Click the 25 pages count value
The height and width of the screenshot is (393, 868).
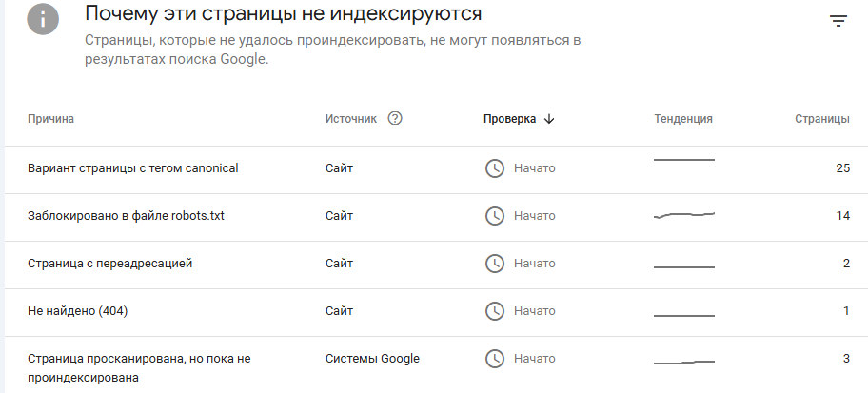(842, 168)
